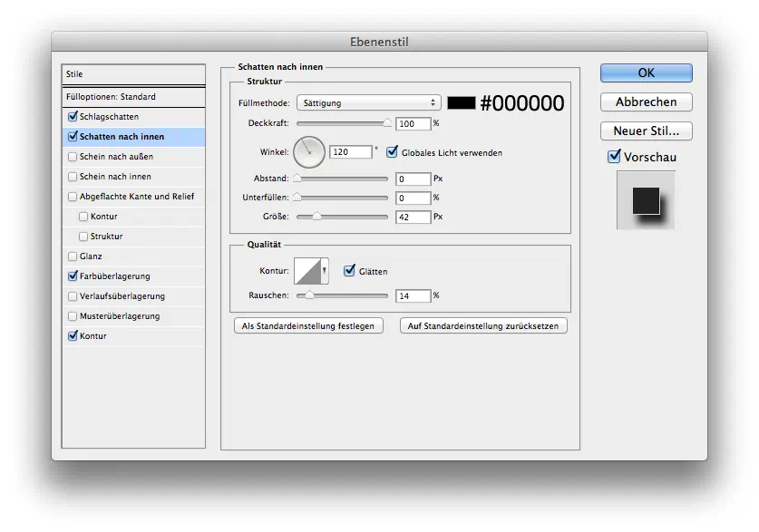
Task: Click the Deckkraft opacity slider handle
Action: [x=388, y=121]
